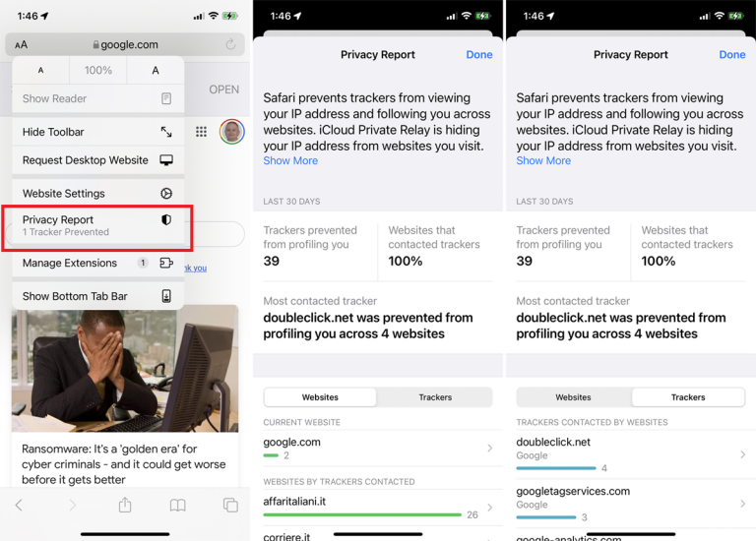Image resolution: width=756 pixels, height=541 pixels.
Task: Open the Share sheet icon
Action: [125, 505]
